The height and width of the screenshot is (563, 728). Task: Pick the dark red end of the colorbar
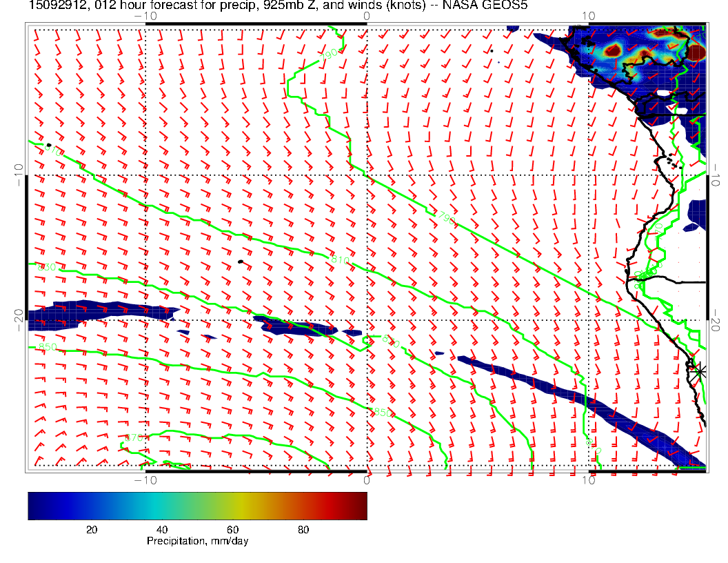click(358, 506)
